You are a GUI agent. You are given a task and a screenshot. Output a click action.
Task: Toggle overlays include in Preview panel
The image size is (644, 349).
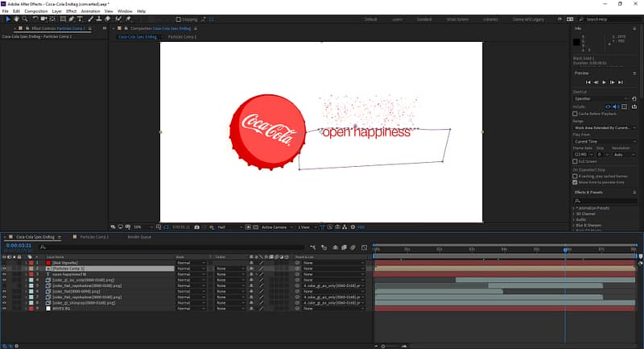pos(625,106)
